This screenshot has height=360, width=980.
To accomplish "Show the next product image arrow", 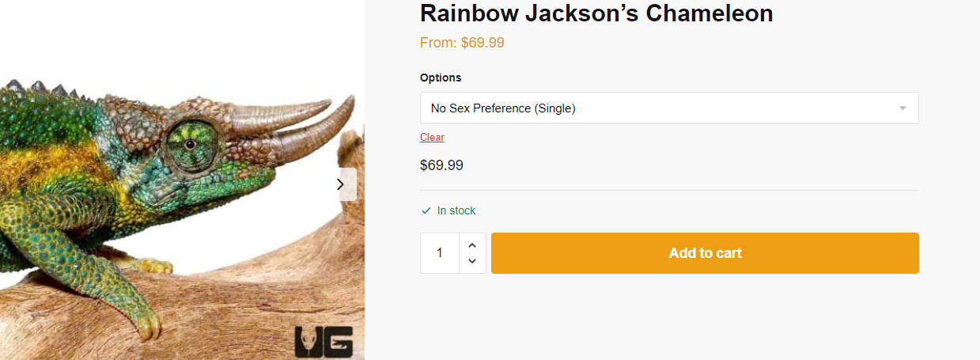I will coord(341,184).
